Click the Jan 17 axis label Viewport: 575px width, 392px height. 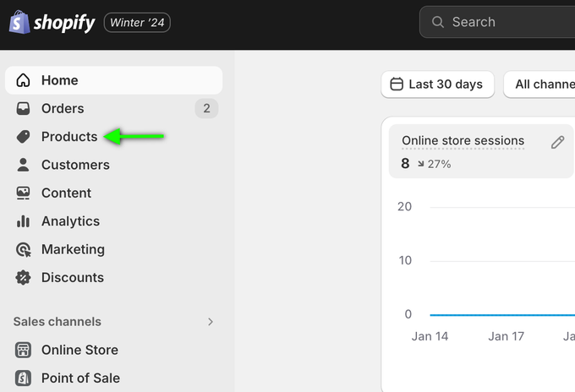tap(506, 336)
